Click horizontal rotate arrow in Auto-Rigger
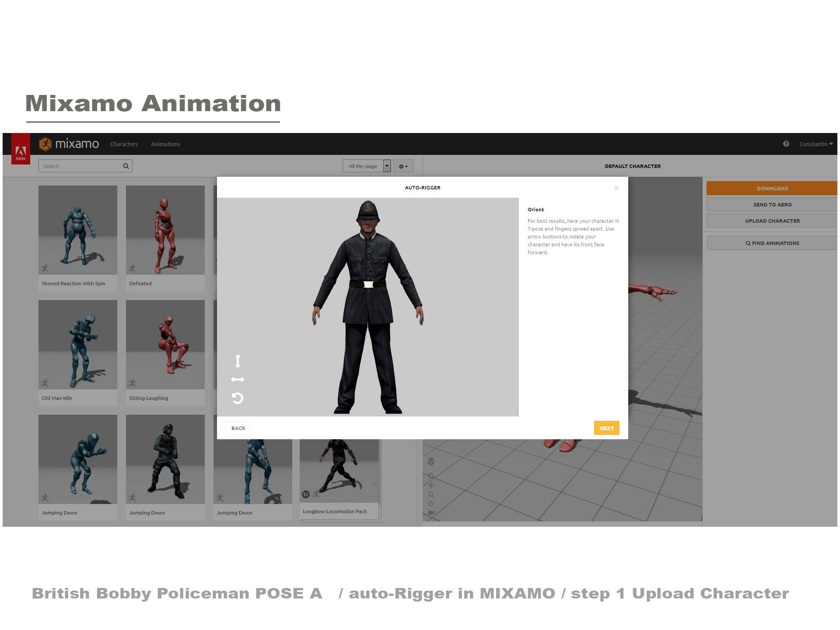Screen dimensions: 840x630 point(238,379)
